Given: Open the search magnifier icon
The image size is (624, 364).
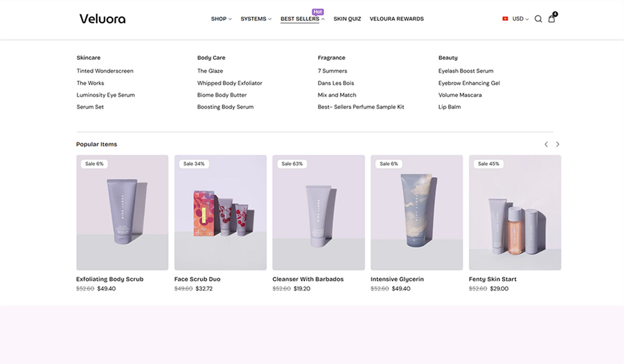Looking at the screenshot, I should (538, 19).
